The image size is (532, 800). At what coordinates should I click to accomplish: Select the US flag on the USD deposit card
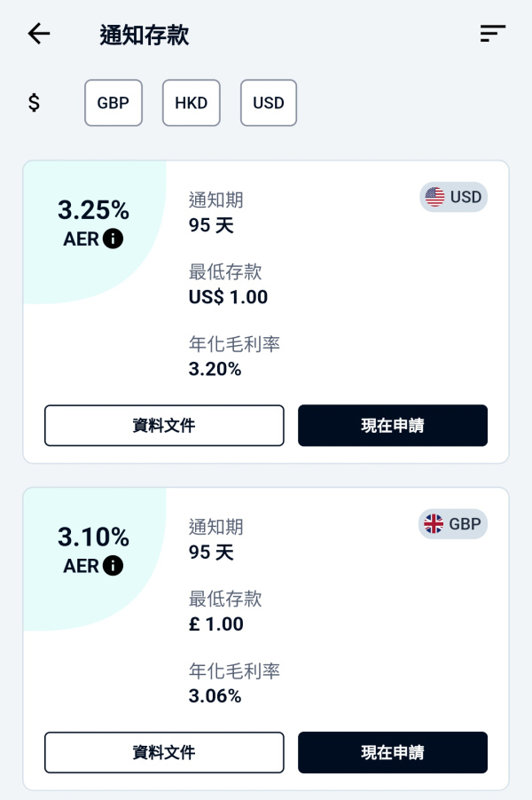coord(434,197)
